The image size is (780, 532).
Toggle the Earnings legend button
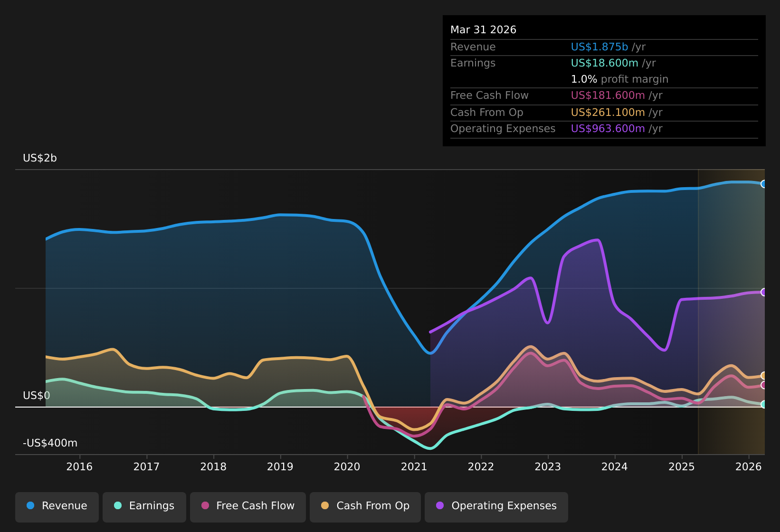[144, 506]
